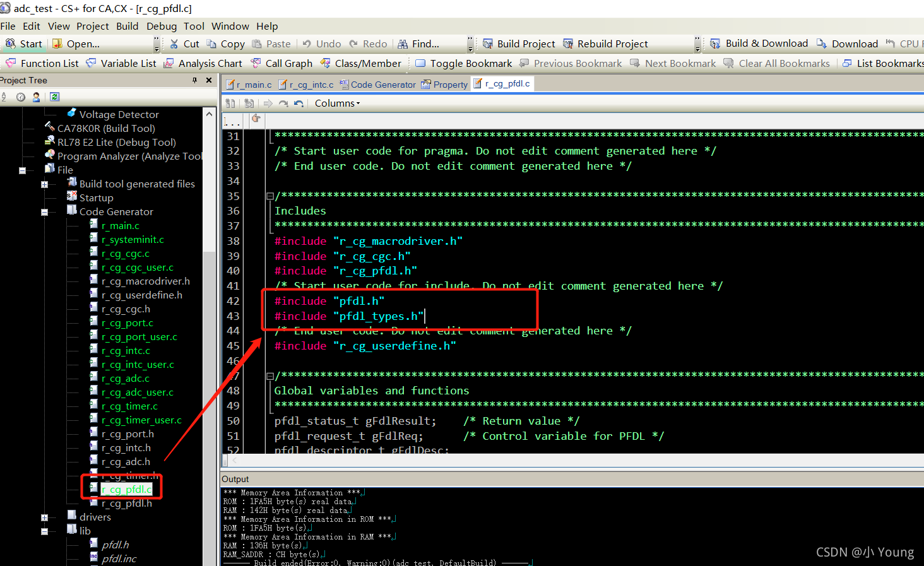Open the Call Graph panel

(281, 63)
